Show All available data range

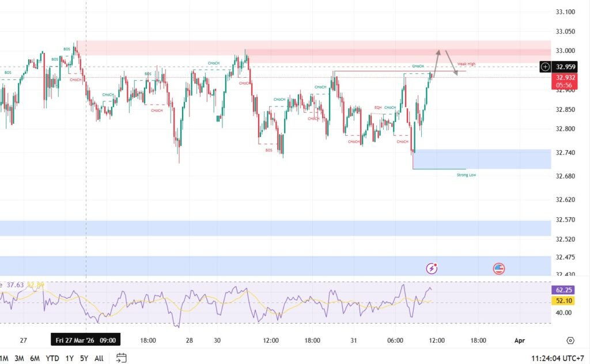point(99,358)
